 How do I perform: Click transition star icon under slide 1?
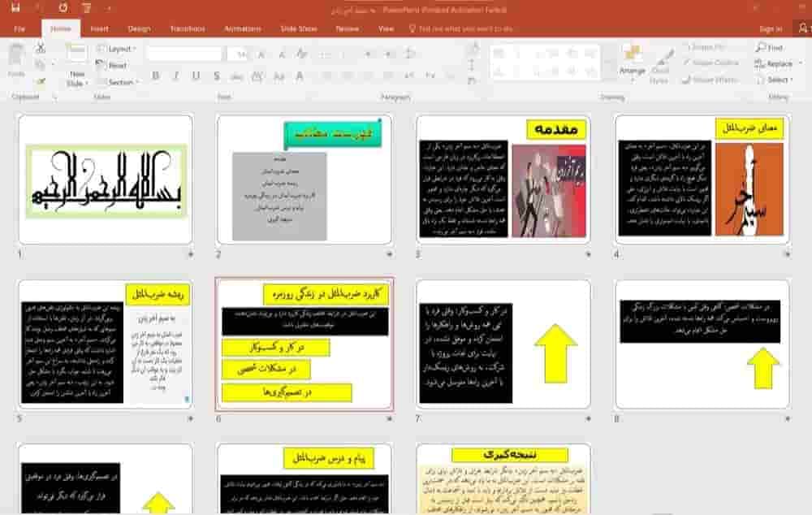pyautogui.click(x=191, y=254)
